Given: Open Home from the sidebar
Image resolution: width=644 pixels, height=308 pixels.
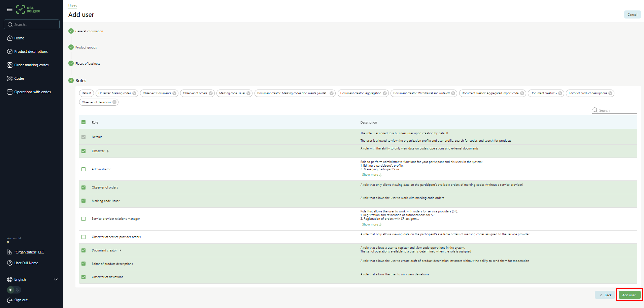Looking at the screenshot, I should pos(19,38).
